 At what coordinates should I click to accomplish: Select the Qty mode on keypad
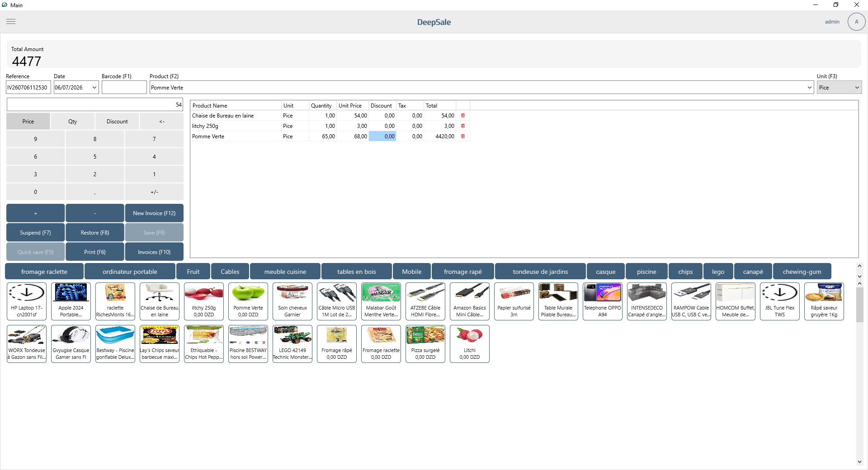(73, 122)
